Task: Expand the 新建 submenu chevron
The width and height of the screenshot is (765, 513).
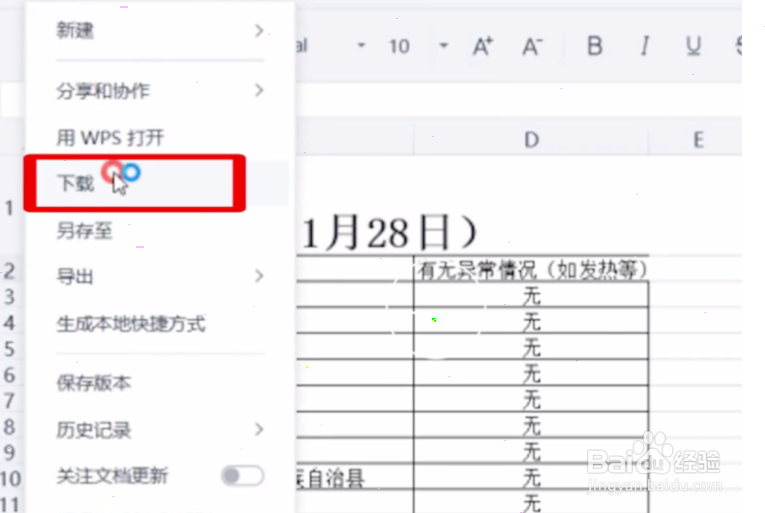Action: [259, 31]
